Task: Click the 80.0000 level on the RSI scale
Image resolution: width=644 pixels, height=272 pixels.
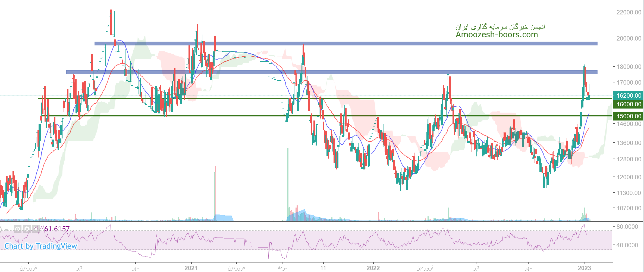Action: click(627, 227)
